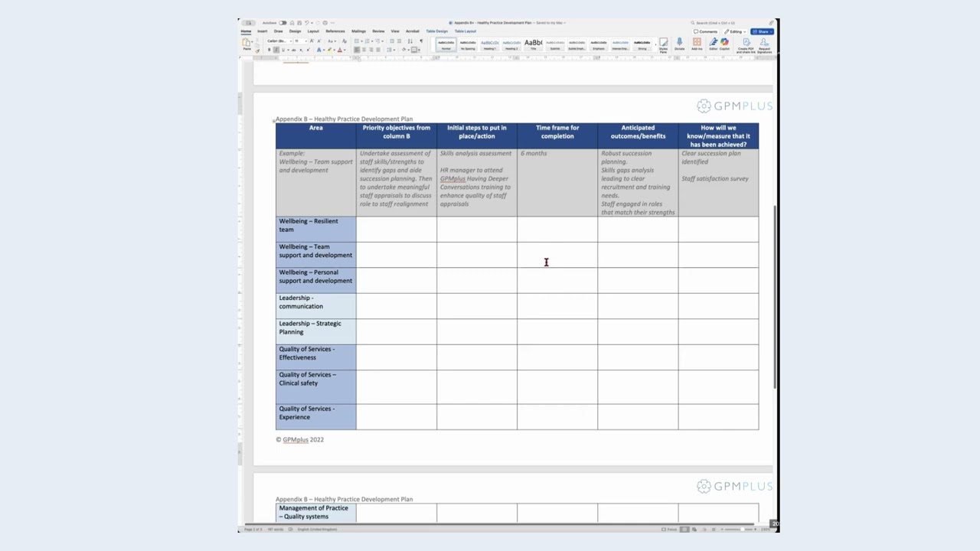Apply the Heading 1 style

[490, 45]
